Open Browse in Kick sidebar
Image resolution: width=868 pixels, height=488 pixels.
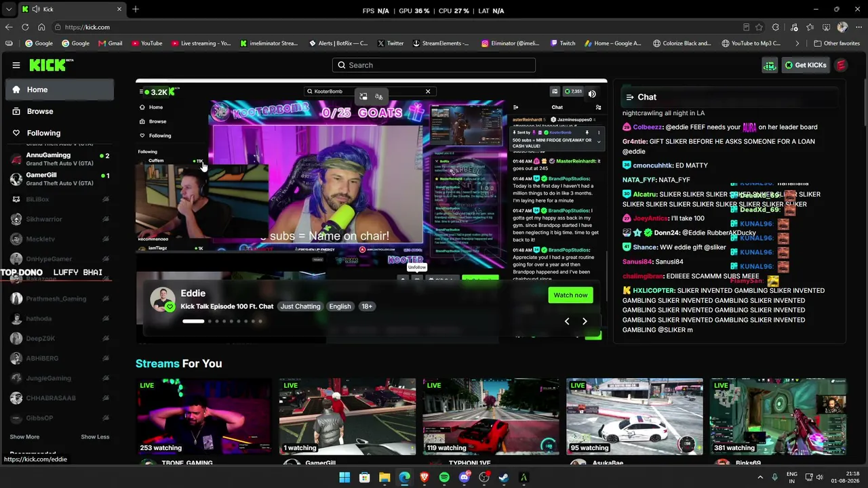(x=60, y=111)
